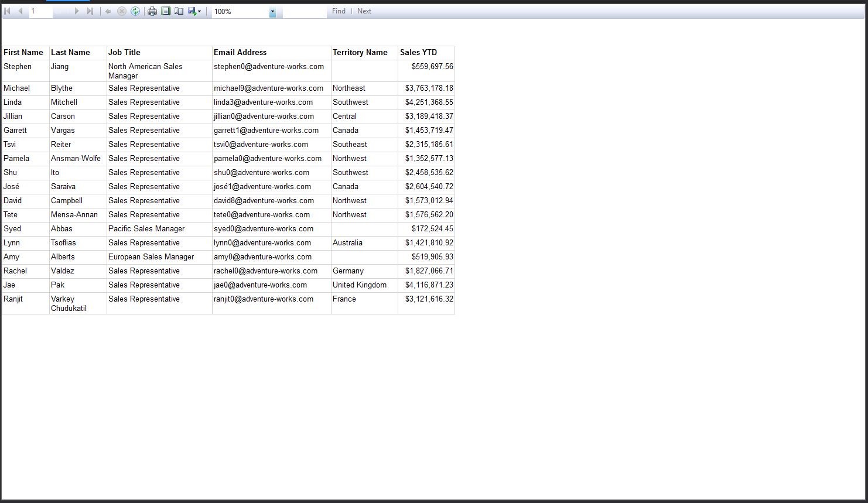Image resolution: width=868 pixels, height=503 pixels.
Task: Cancel the report rendering
Action: 122,11
